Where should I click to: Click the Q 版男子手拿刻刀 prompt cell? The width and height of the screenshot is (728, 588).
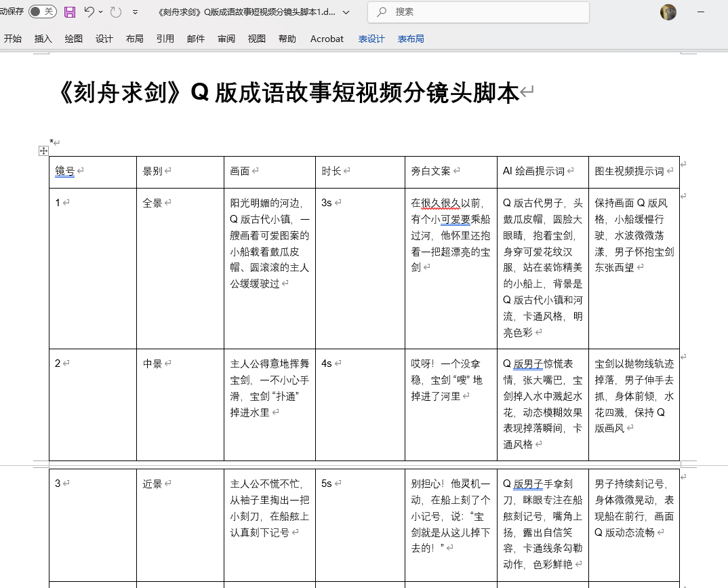pos(543,525)
